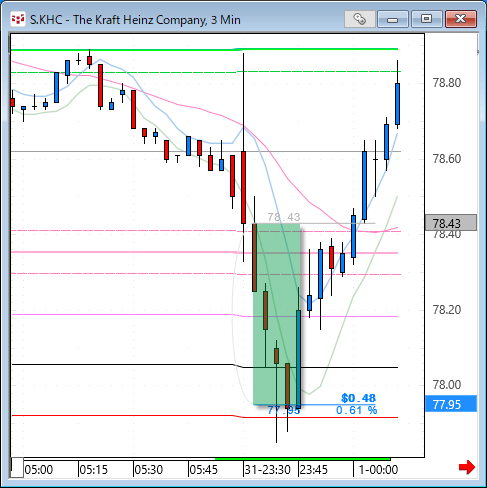Screen dimensions: 487x488
Task: Click the blue 77.95 price marker on axis
Action: pyautogui.click(x=451, y=404)
